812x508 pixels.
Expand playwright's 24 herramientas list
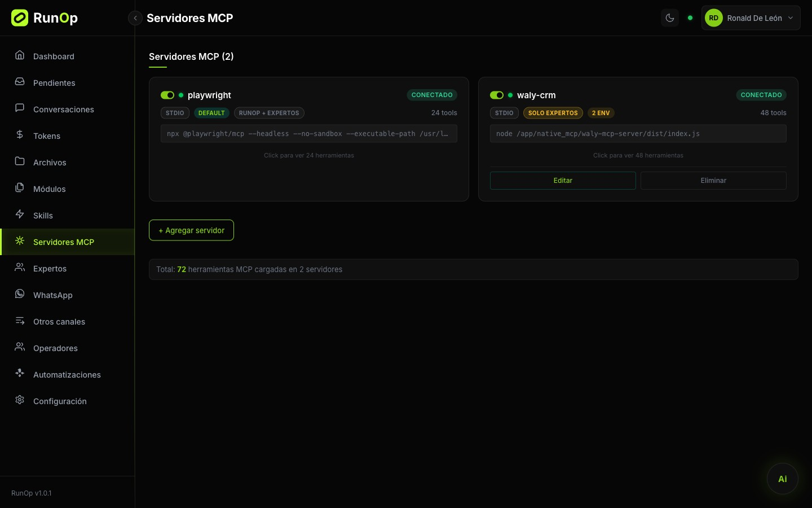[309, 155]
